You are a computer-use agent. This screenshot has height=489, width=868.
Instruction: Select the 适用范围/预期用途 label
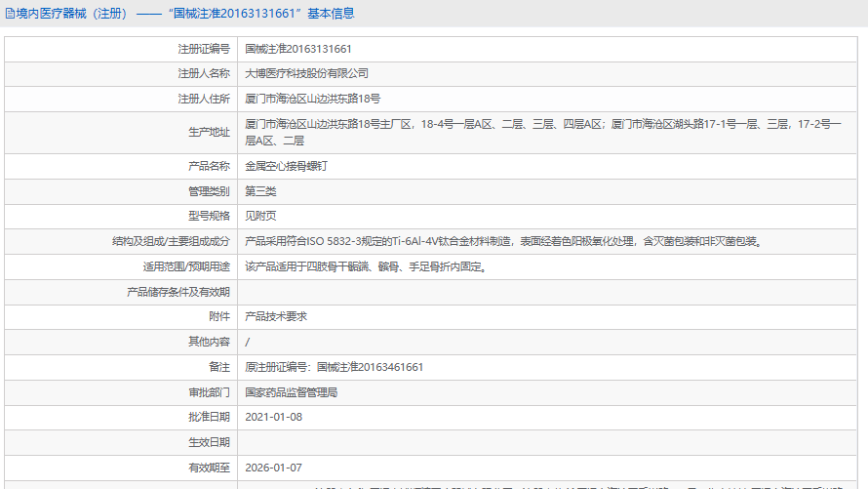(186, 266)
